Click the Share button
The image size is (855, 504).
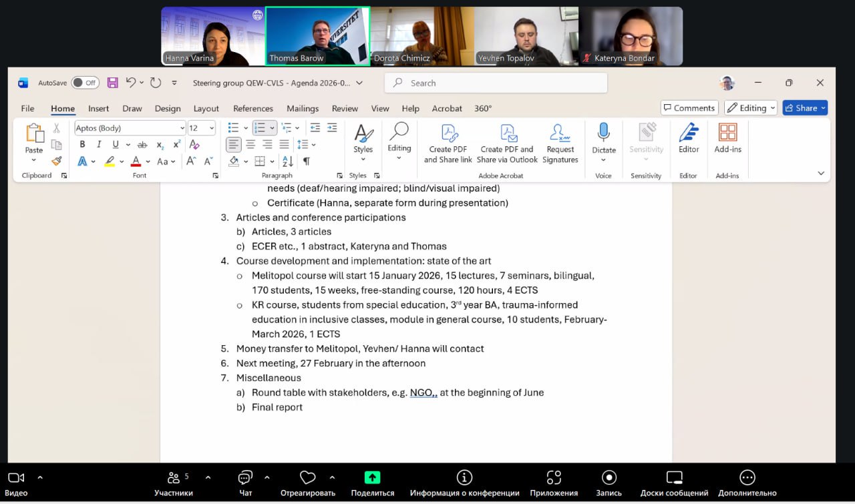coord(804,108)
